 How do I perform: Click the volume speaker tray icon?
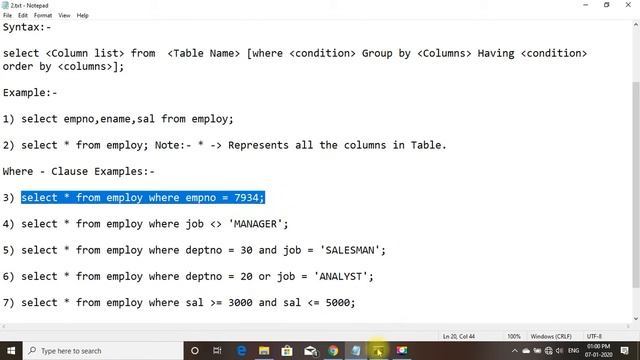pos(560,351)
